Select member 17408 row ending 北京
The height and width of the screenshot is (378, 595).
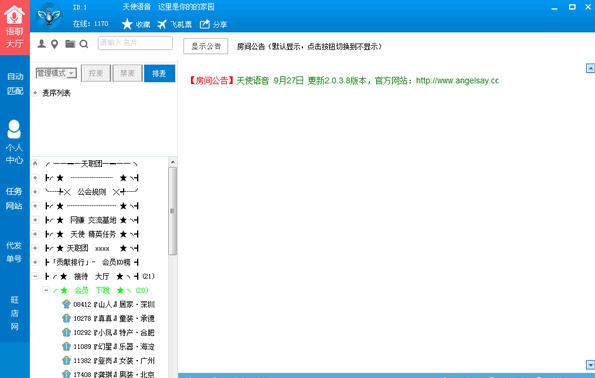click(x=109, y=374)
